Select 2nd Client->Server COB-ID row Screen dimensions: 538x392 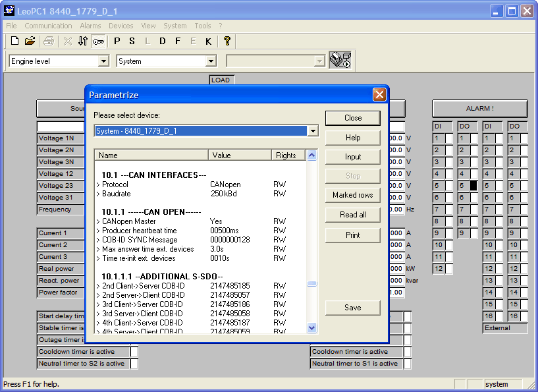coord(200,286)
